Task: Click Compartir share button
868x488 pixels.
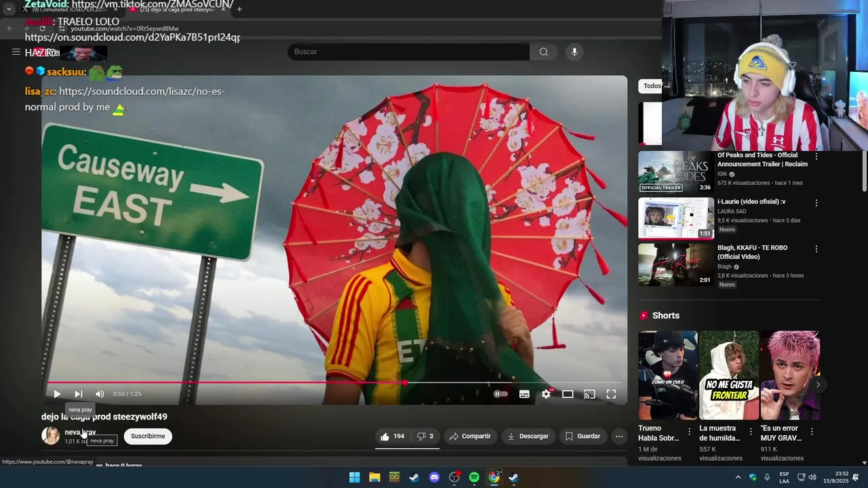Action: pyautogui.click(x=470, y=436)
